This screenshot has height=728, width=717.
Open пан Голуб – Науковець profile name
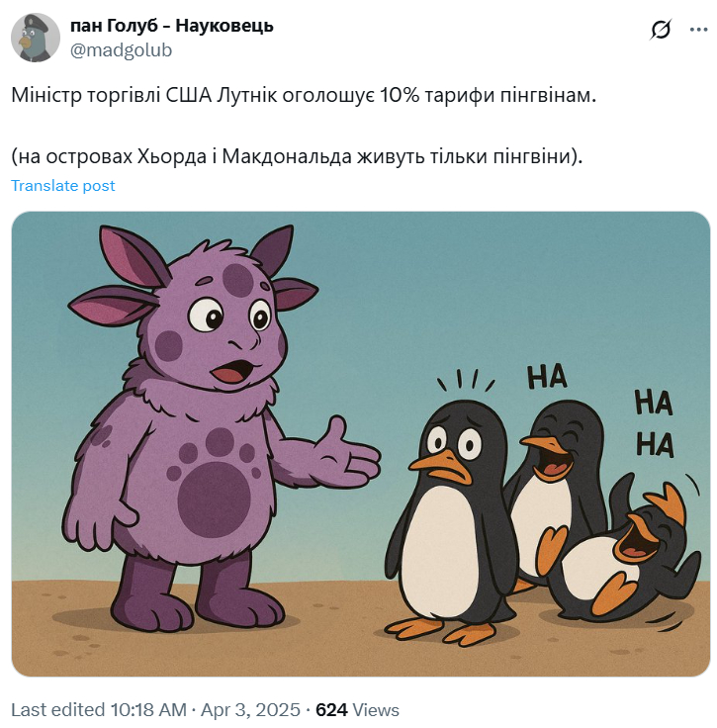pos(172,26)
